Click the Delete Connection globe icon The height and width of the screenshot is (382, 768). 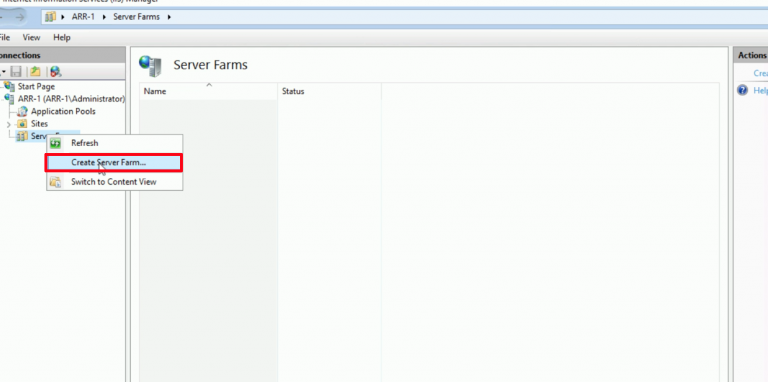56,72
